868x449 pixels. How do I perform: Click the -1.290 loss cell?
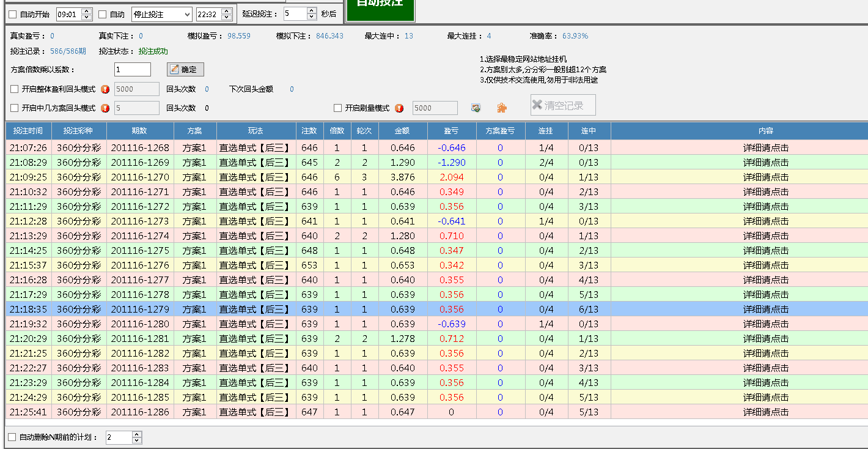452,163
